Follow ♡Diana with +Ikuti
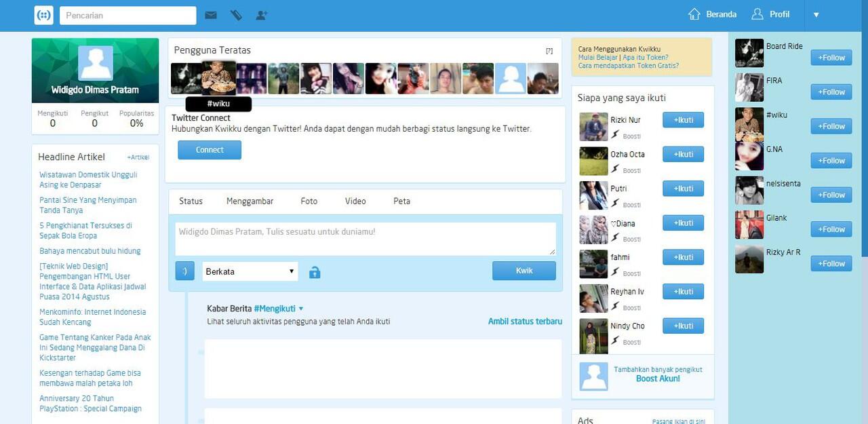Image resolution: width=868 pixels, height=424 pixels. 683,223
